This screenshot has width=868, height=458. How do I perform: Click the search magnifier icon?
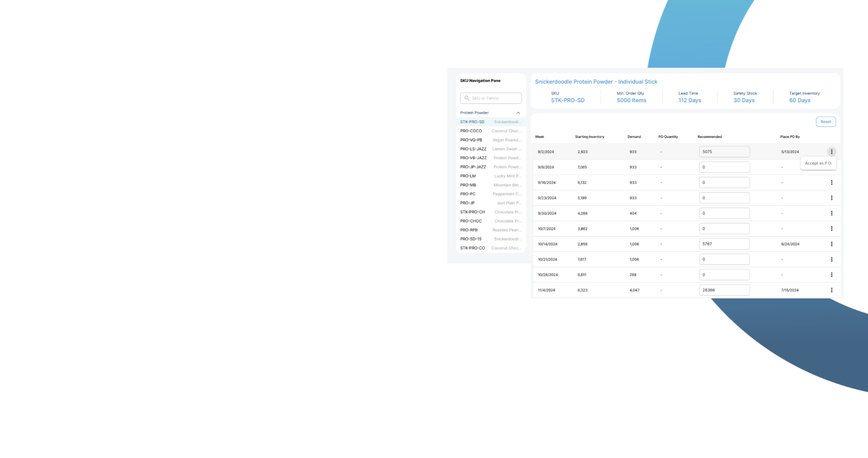466,98
